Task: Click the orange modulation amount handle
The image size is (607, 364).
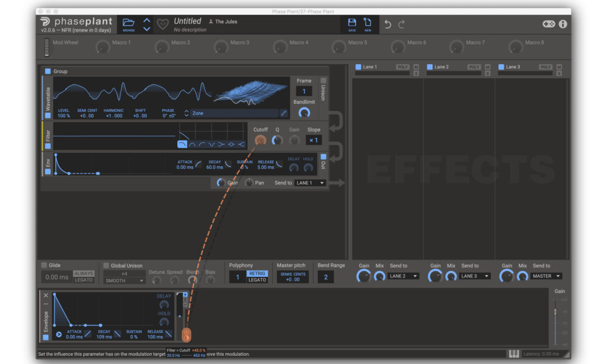Action: coord(186,334)
